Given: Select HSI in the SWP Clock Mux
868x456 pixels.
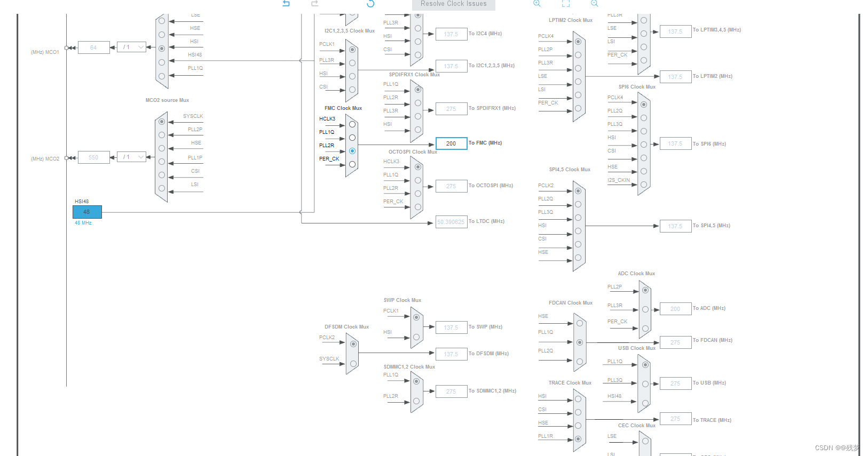Looking at the screenshot, I should tap(416, 337).
